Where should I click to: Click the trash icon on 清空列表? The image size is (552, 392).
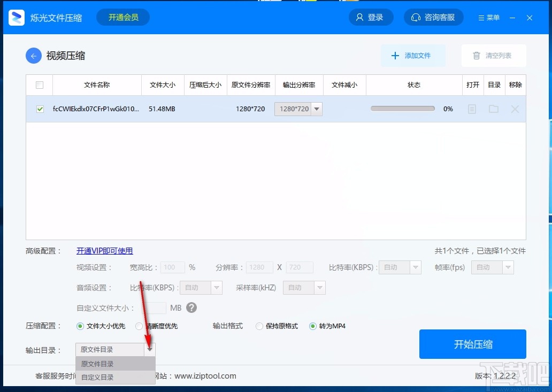click(476, 55)
